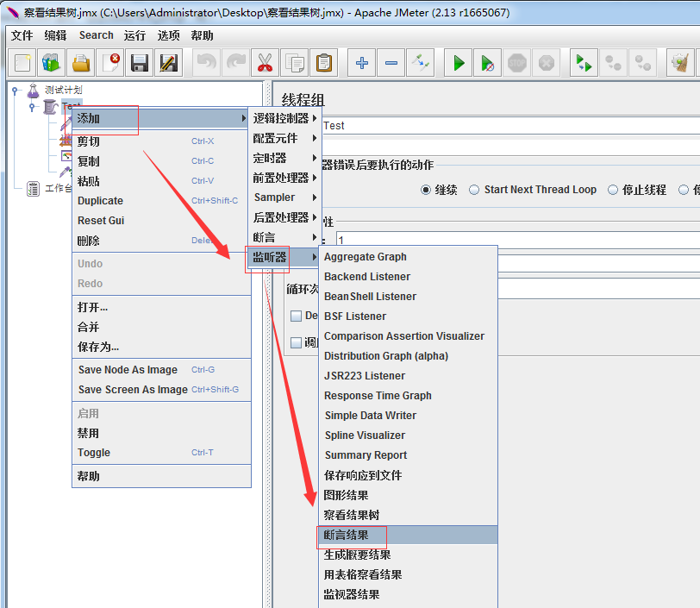700x608 pixels.
Task: Toggle the 调度器 checkbox
Action: point(296,342)
